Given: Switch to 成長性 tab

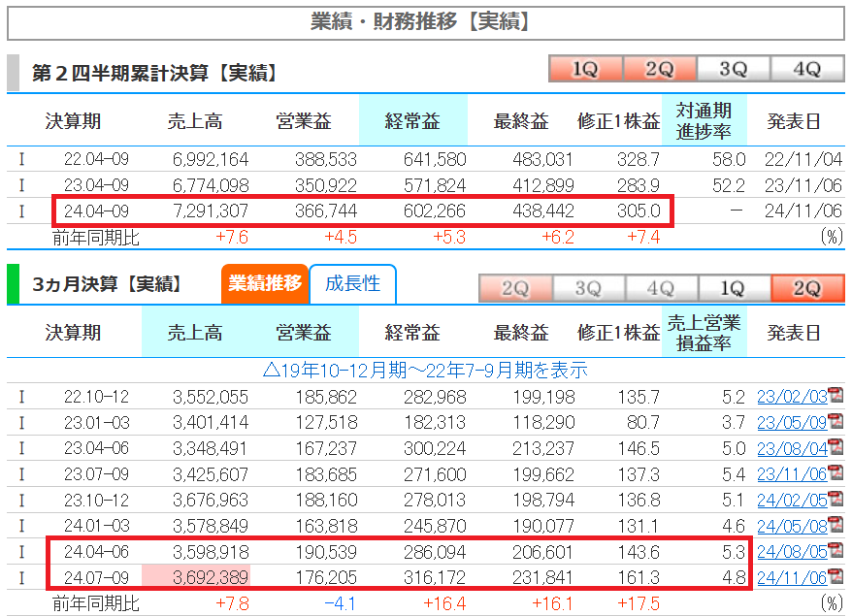Looking at the screenshot, I should (352, 283).
